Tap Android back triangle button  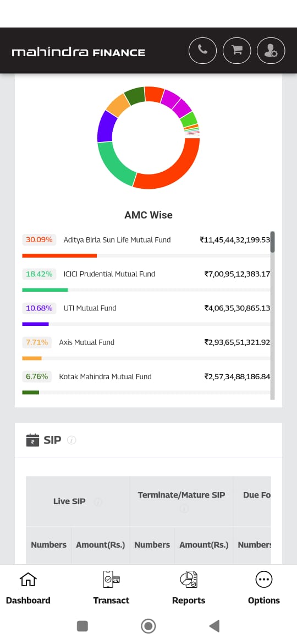[x=214, y=626]
